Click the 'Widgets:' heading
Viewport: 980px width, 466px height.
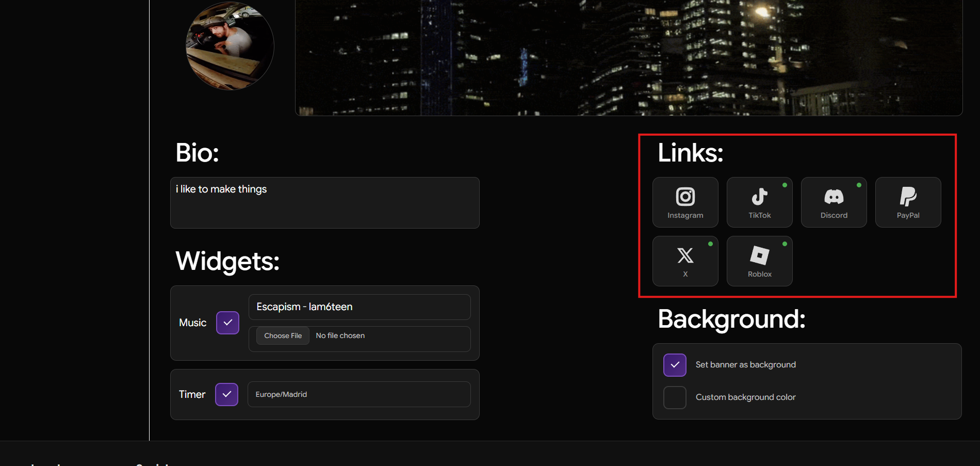pyautogui.click(x=227, y=262)
